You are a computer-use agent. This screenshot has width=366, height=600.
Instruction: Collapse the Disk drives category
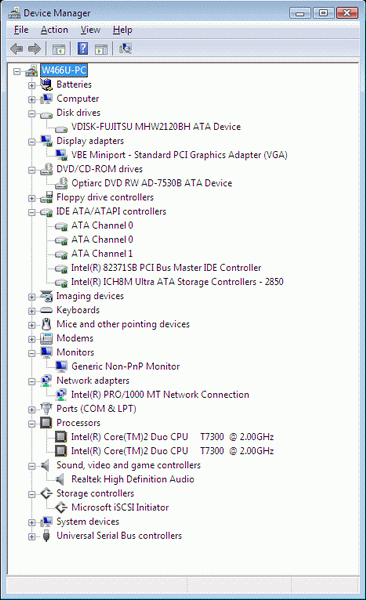pos(32,113)
